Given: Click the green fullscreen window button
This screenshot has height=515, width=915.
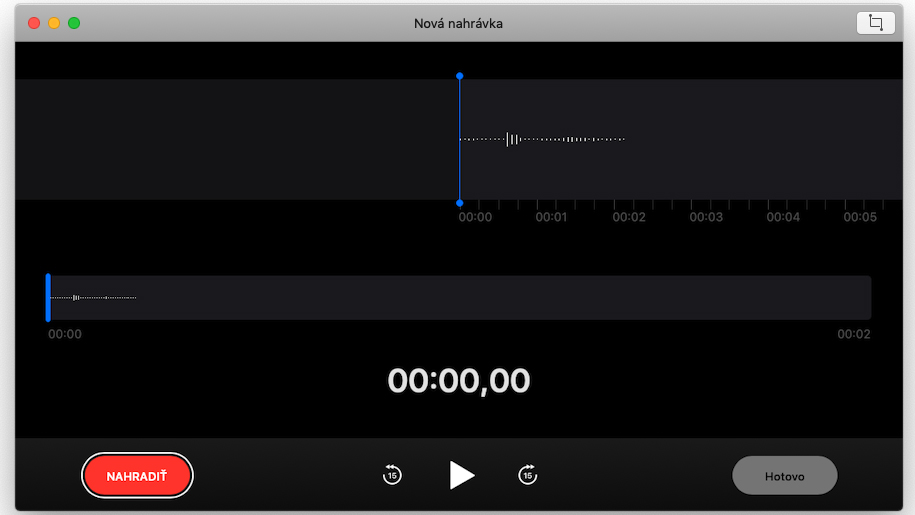Looking at the screenshot, I should (x=74, y=23).
